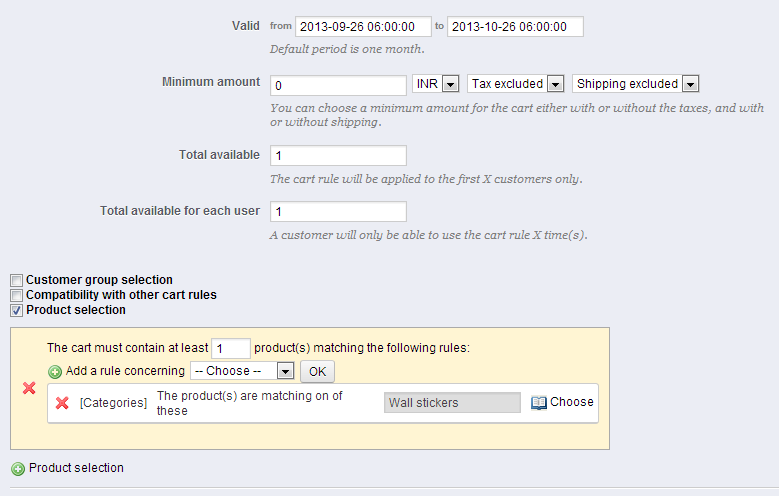The width and height of the screenshot is (779, 496).
Task: Click the Choose link for categories
Action: (571, 402)
